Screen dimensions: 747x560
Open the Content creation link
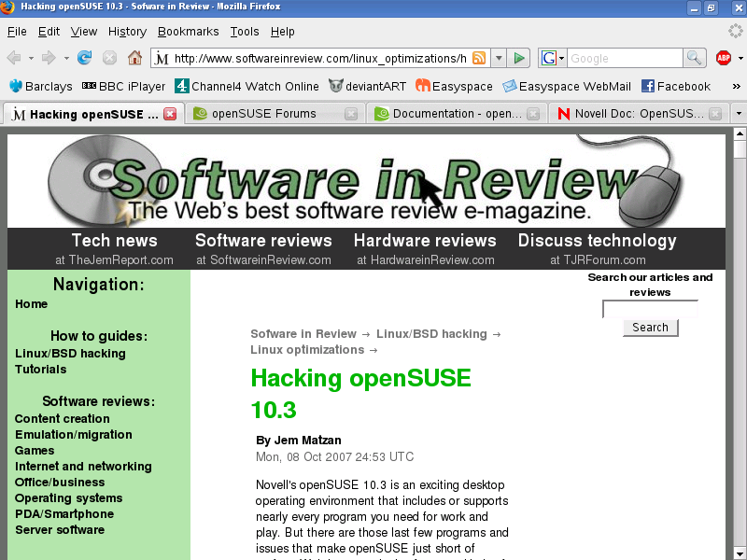pyautogui.click(x=63, y=418)
